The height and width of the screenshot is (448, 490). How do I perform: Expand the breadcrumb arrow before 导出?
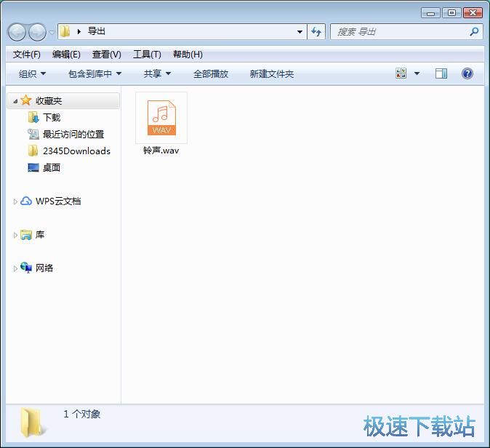[x=79, y=31]
